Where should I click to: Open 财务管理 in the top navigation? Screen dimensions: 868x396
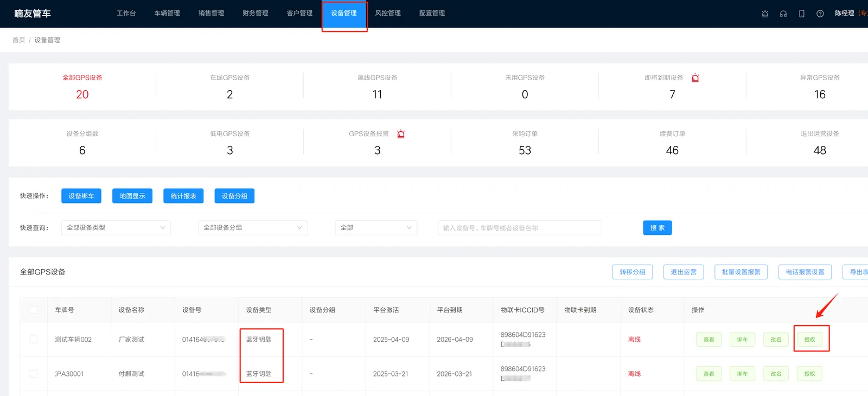pos(256,14)
